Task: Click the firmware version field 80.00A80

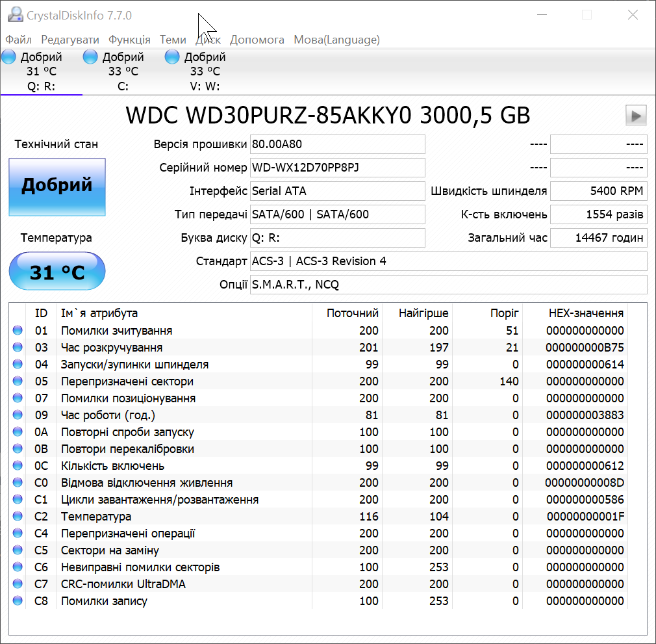Action: point(337,144)
